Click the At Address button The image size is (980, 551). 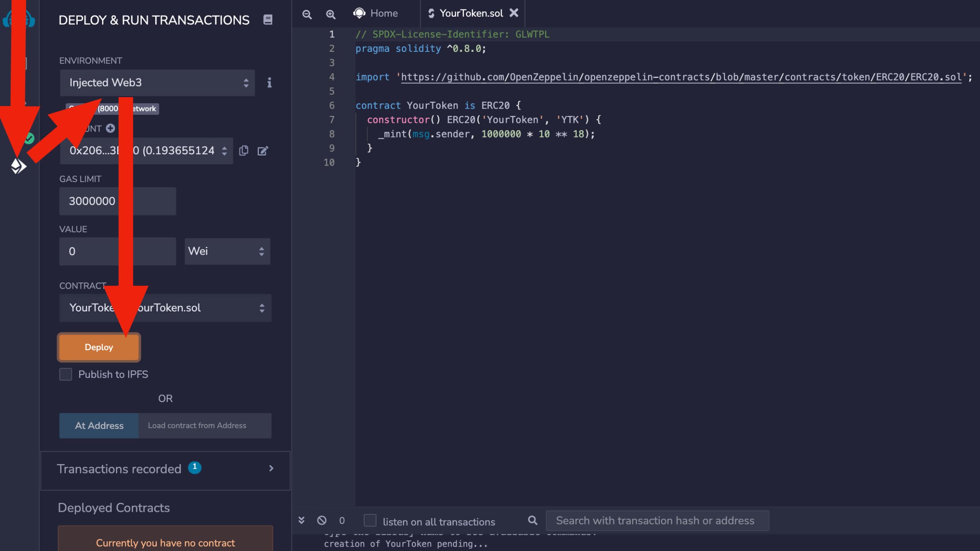point(99,426)
